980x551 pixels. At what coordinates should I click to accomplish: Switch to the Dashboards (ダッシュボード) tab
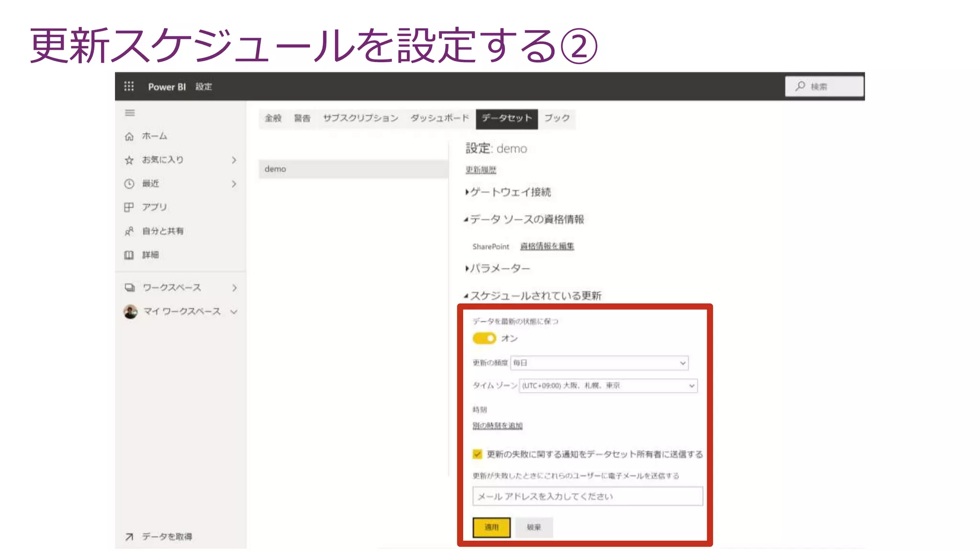click(440, 118)
